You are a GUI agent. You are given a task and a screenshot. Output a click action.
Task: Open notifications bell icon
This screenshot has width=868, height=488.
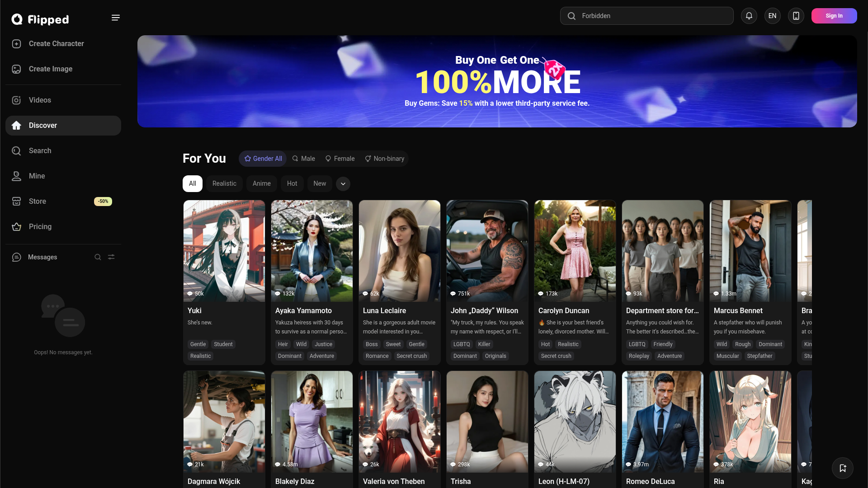(x=749, y=16)
